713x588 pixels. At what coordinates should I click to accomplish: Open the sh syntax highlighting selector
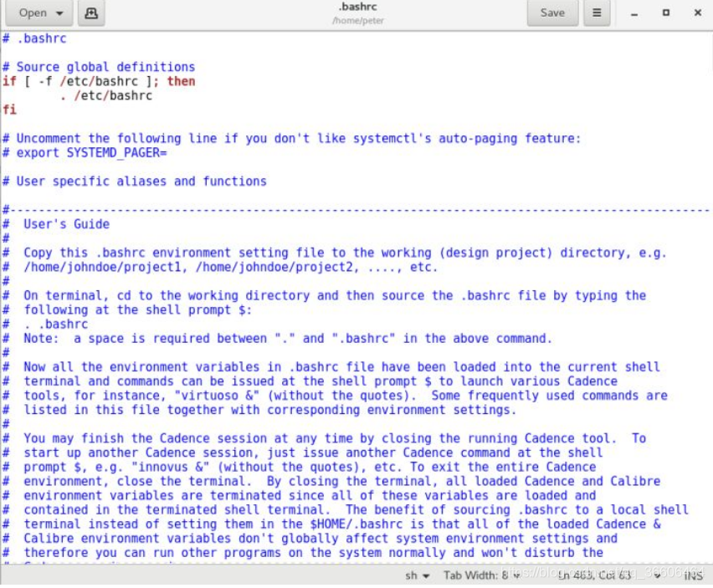(418, 575)
